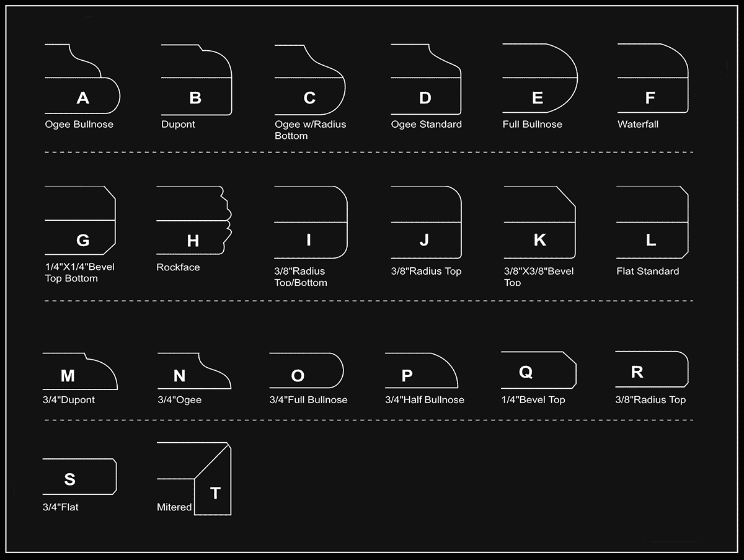Pick profile T Mitered edge shape
The height and width of the screenshot is (560, 744).
tap(194, 479)
